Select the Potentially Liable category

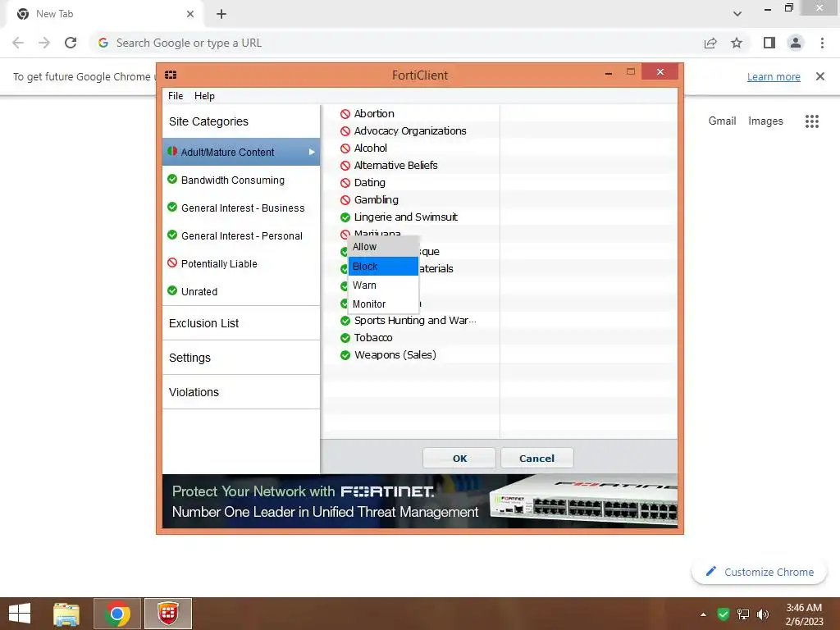(241, 263)
